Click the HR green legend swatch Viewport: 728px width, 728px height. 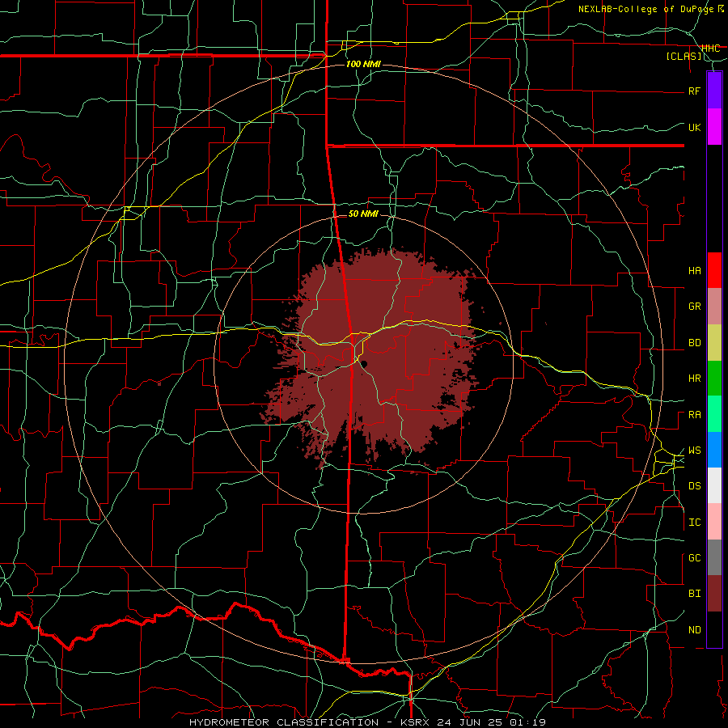[714, 379]
